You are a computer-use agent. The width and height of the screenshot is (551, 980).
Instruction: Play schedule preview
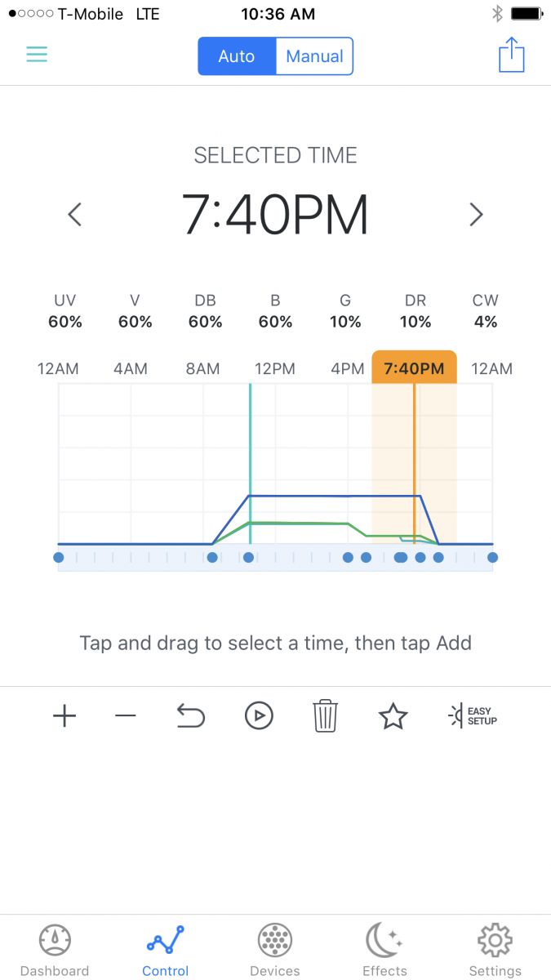259,716
